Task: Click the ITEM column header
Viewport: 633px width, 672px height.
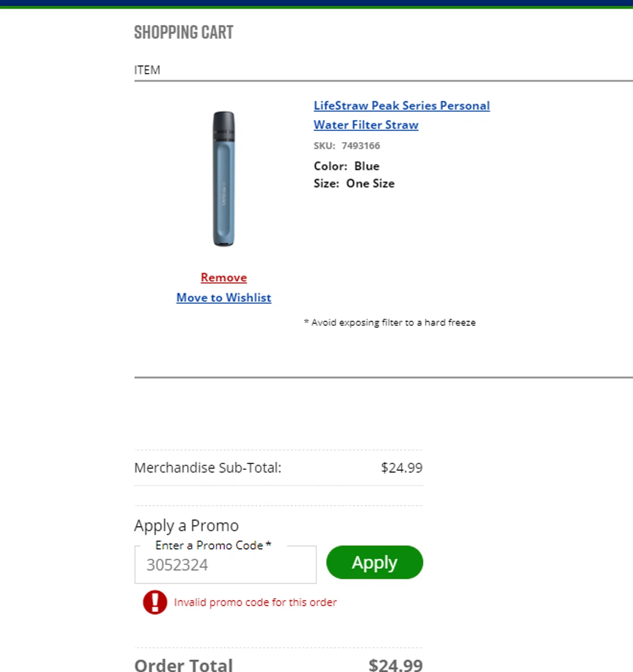Action: (x=147, y=70)
